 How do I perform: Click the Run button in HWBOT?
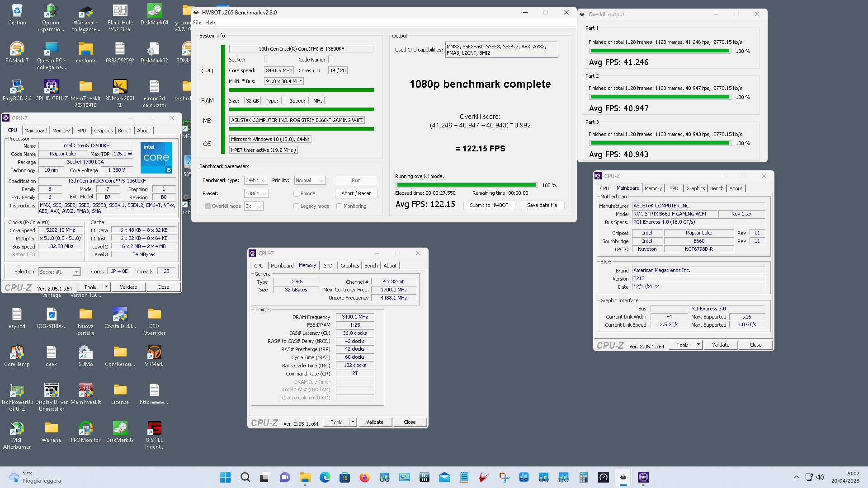point(356,180)
